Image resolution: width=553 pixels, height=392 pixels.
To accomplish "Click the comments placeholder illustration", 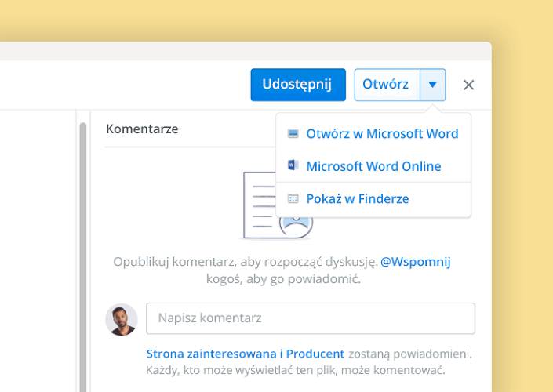I will pos(278,205).
